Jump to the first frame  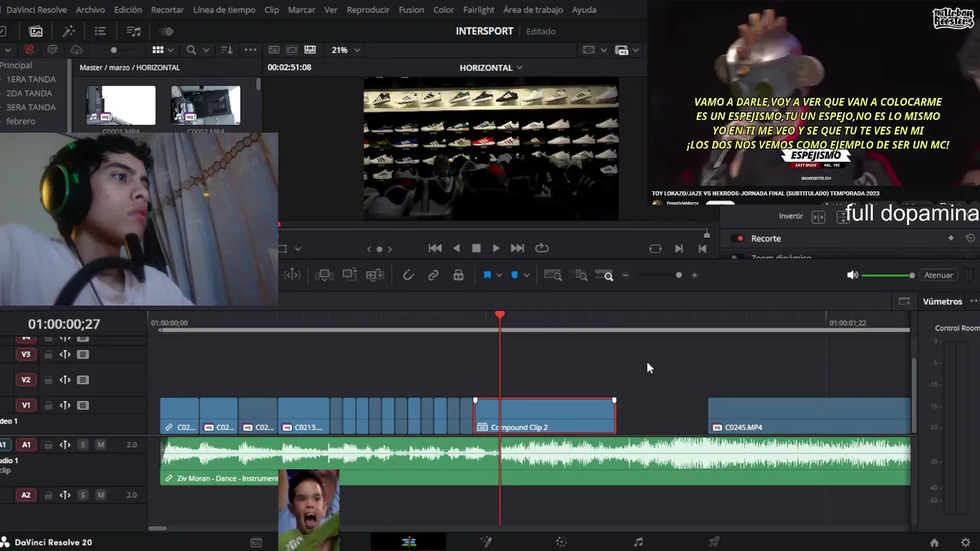tap(435, 248)
